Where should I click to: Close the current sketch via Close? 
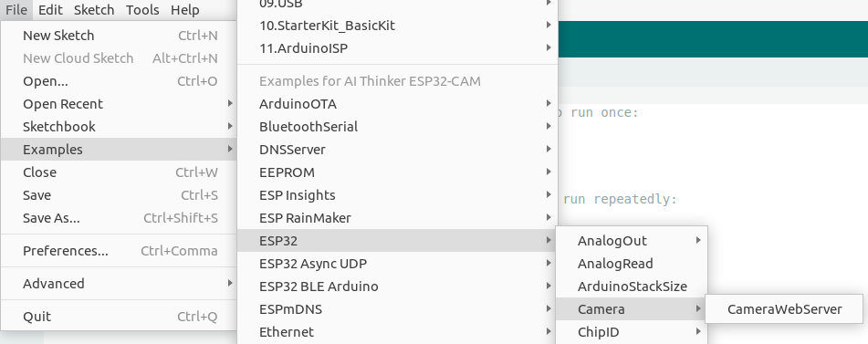pos(119,172)
